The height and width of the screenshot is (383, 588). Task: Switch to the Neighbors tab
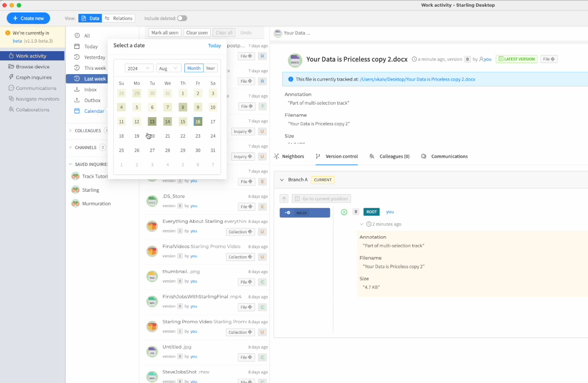289,156
